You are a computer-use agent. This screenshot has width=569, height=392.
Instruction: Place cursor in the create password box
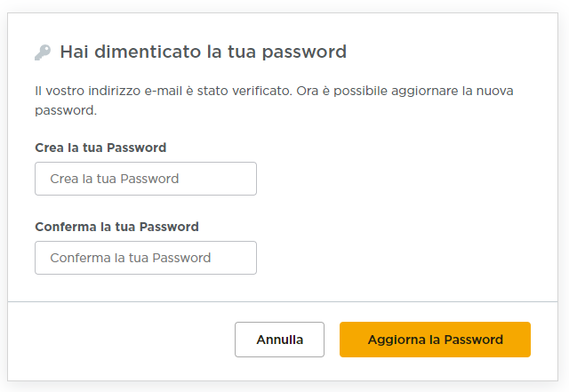coord(146,179)
